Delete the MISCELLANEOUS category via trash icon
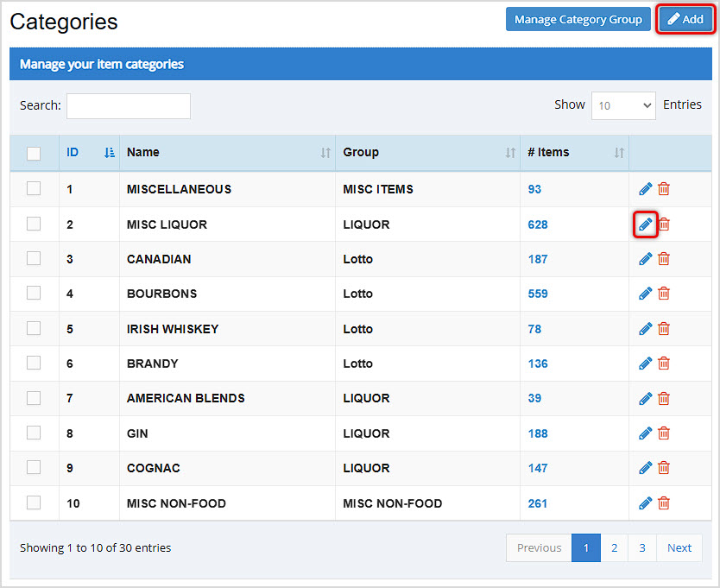The width and height of the screenshot is (720, 588). (663, 188)
